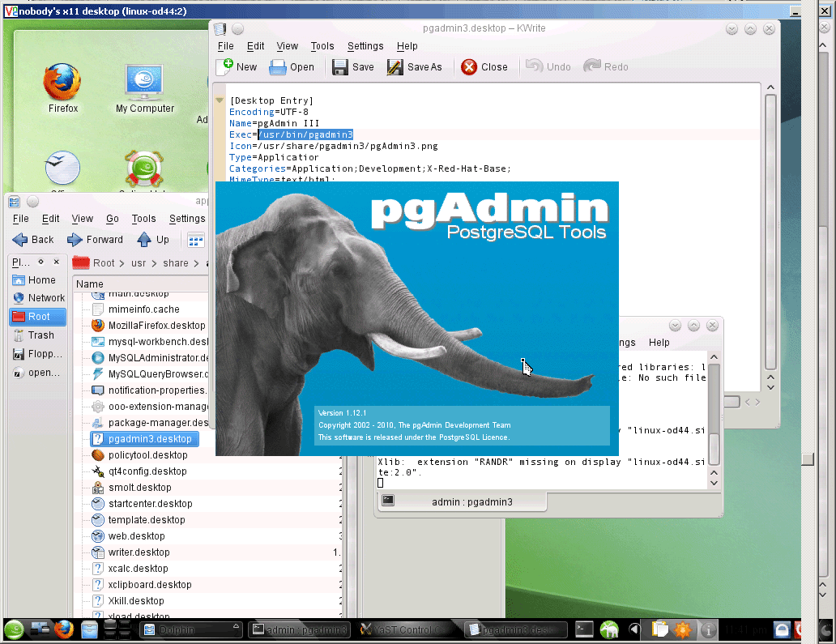Expand breadcrumb arrow after Root
Image resolution: width=836 pixels, height=644 pixels.
click(122, 262)
